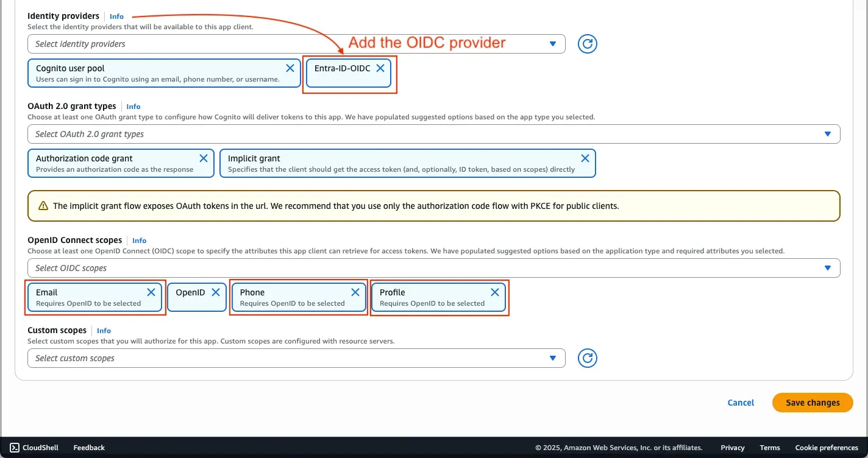Click Save changes button

[813, 403]
